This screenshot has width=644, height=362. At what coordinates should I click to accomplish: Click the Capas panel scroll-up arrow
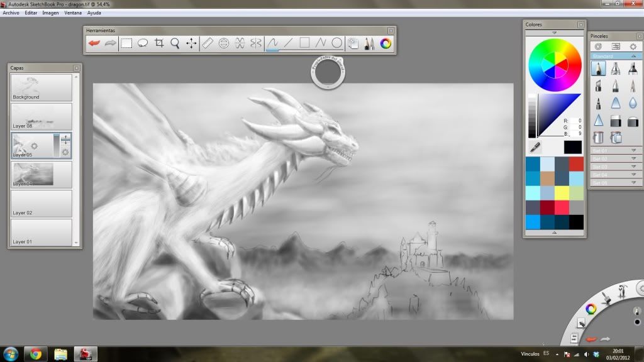[x=76, y=77]
